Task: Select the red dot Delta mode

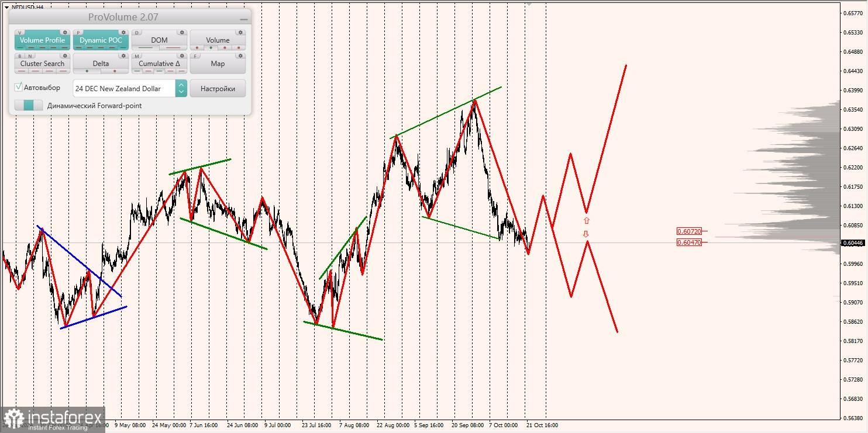Action: coord(115,71)
